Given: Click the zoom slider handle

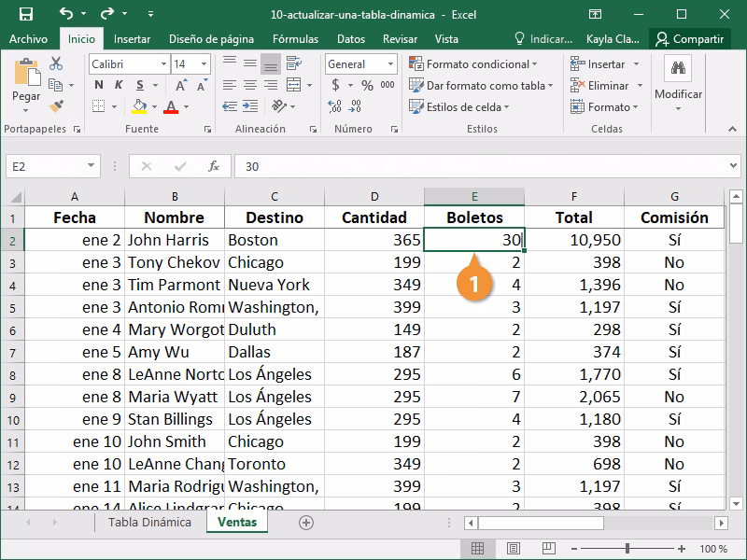Looking at the screenshot, I should click(627, 549).
